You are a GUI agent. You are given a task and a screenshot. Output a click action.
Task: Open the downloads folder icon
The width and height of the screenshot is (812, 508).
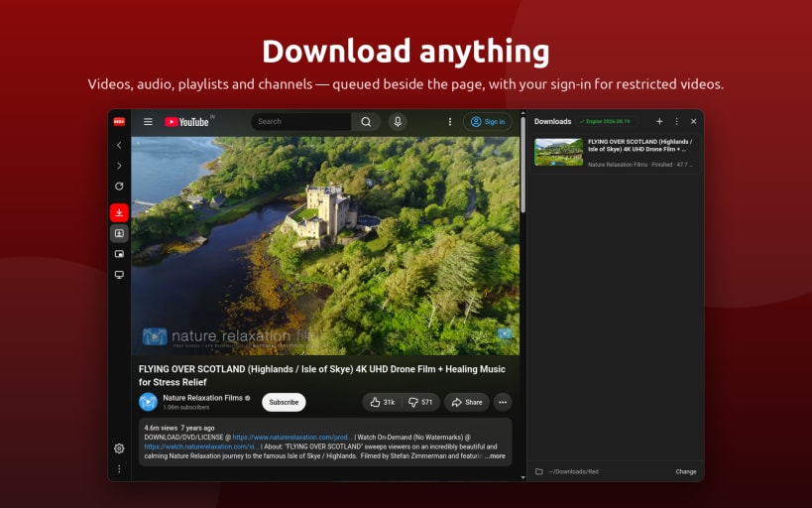539,471
